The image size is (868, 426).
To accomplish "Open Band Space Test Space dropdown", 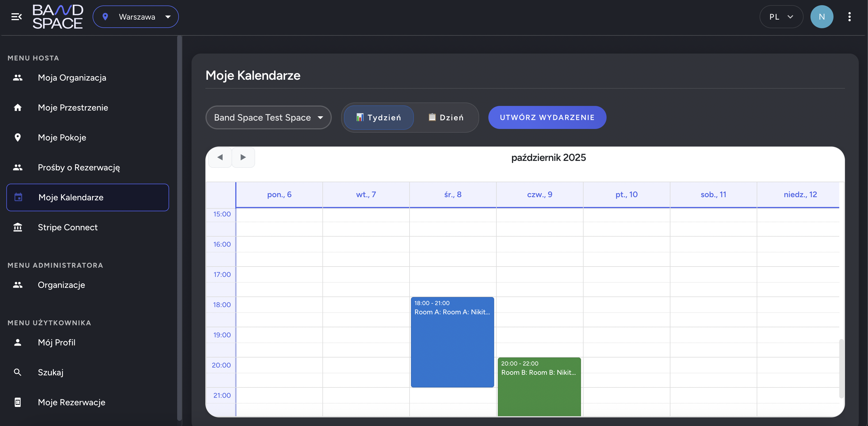I will 268,117.
